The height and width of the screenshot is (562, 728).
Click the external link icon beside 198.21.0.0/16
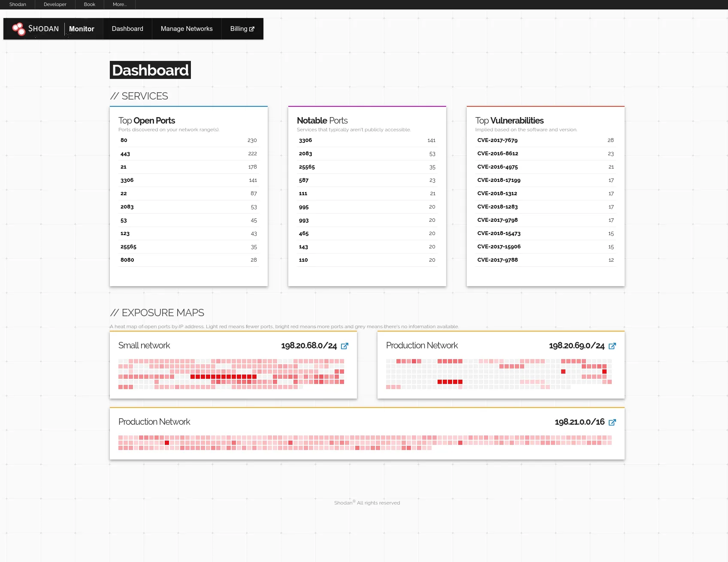[x=613, y=422]
